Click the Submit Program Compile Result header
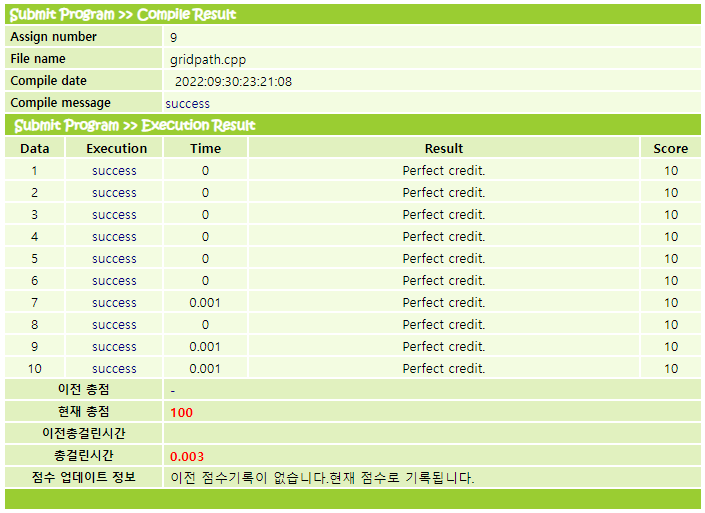 pyautogui.click(x=123, y=14)
